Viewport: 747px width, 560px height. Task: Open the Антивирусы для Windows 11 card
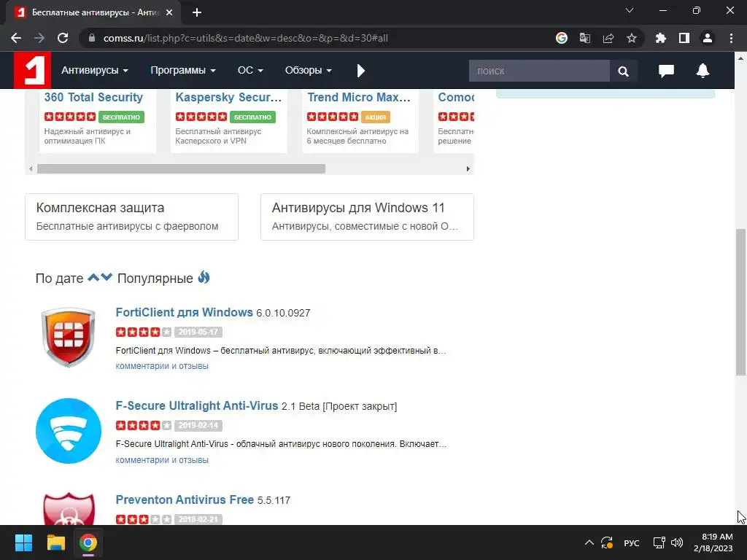point(367,217)
